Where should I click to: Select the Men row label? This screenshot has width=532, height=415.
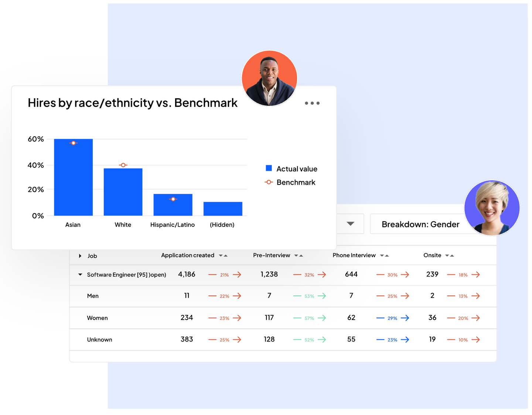pos(93,296)
